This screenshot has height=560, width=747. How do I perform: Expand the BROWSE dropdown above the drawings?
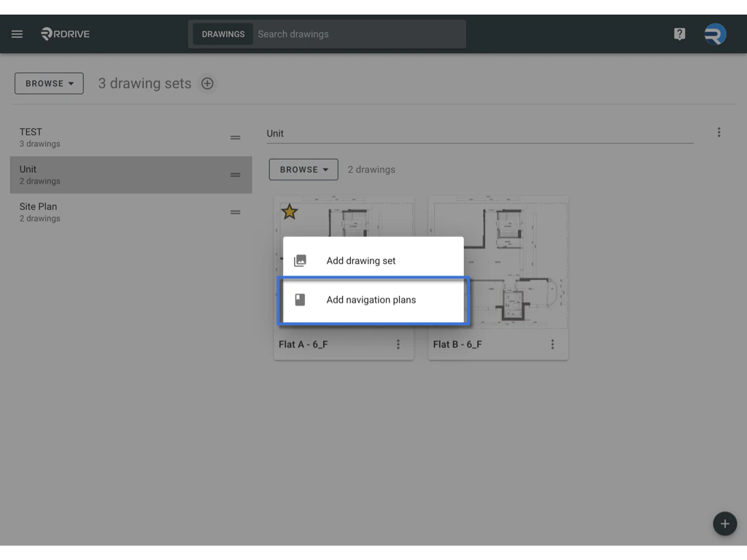[303, 169]
